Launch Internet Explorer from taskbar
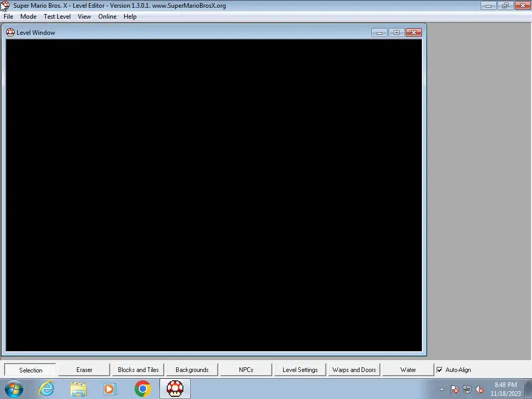 coord(46,389)
